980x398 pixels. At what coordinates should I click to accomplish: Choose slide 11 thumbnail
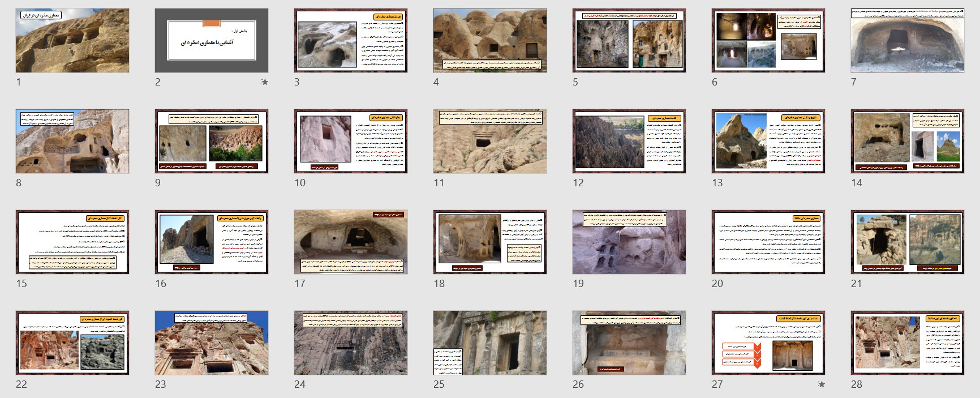point(490,141)
